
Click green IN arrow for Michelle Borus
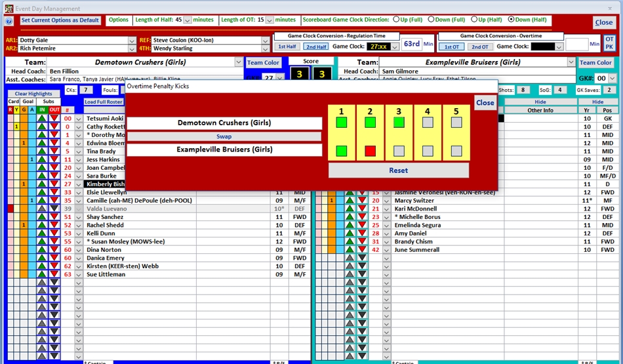[350, 216]
